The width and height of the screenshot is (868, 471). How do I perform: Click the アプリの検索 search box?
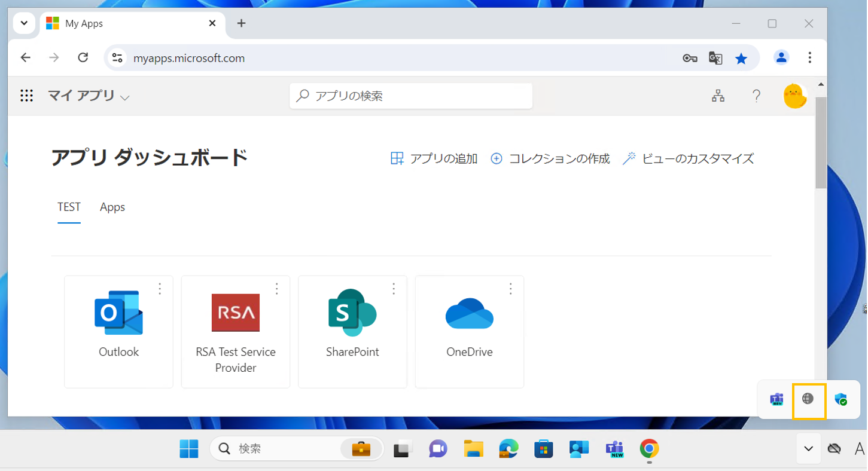[x=411, y=96]
